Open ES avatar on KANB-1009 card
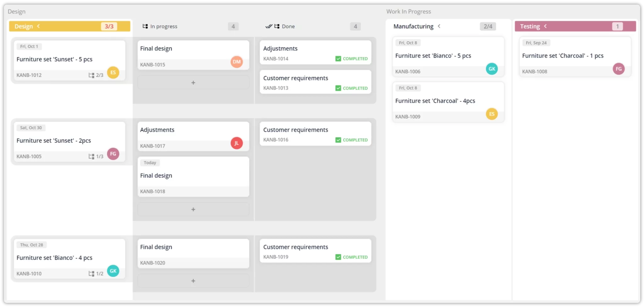 pos(492,114)
